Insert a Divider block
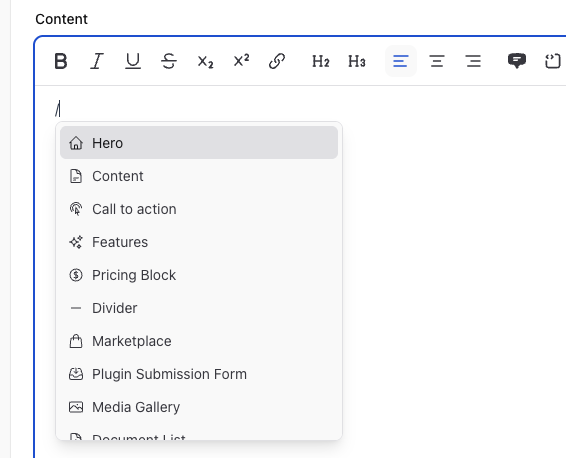The width and height of the screenshot is (566, 458). [199, 308]
